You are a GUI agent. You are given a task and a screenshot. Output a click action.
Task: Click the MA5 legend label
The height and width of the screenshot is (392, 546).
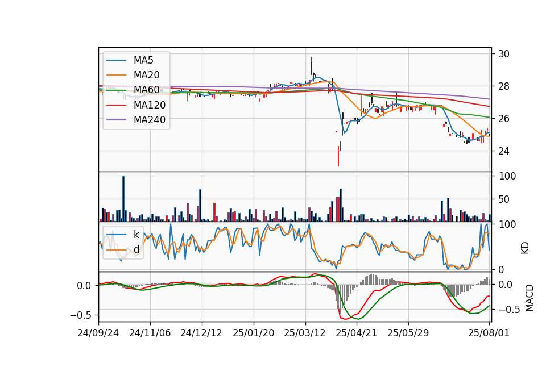click(x=143, y=60)
